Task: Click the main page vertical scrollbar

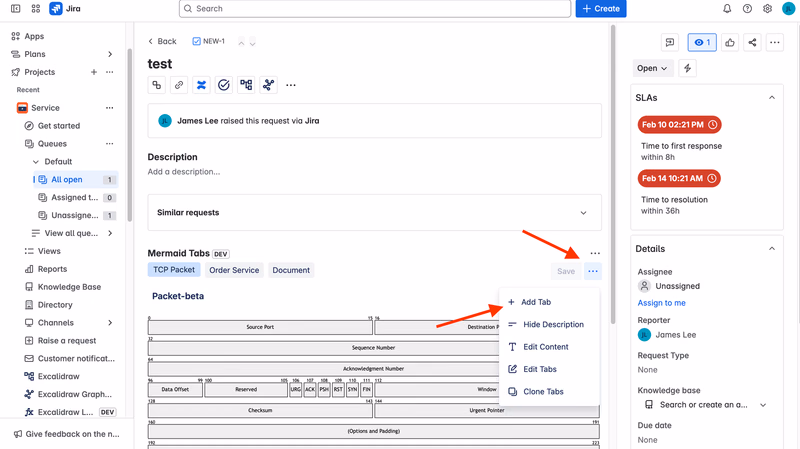Action: 613,173
